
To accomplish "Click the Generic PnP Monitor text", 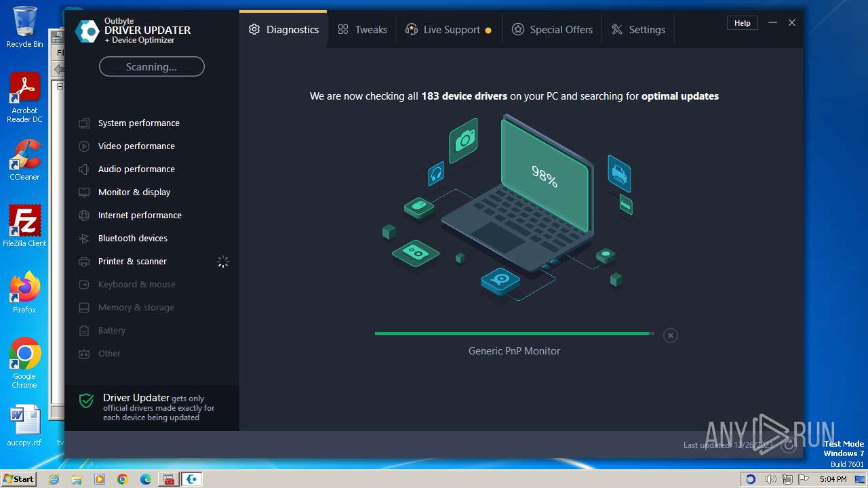I will point(514,351).
